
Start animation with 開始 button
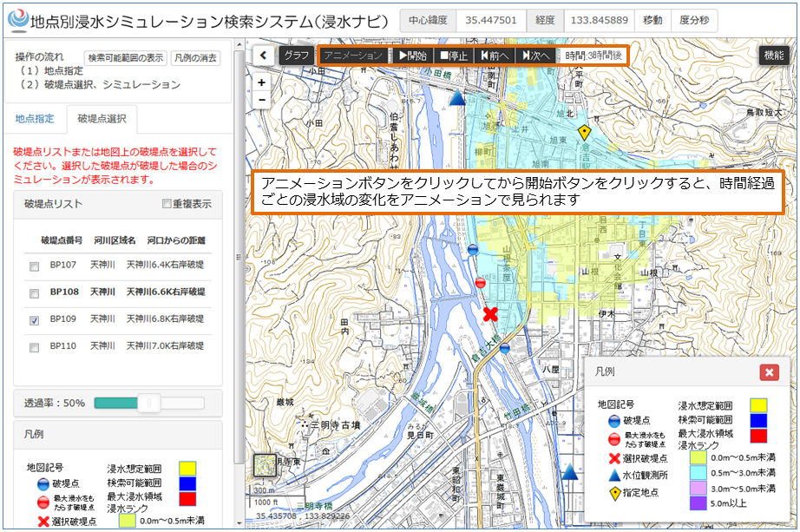[x=412, y=56]
